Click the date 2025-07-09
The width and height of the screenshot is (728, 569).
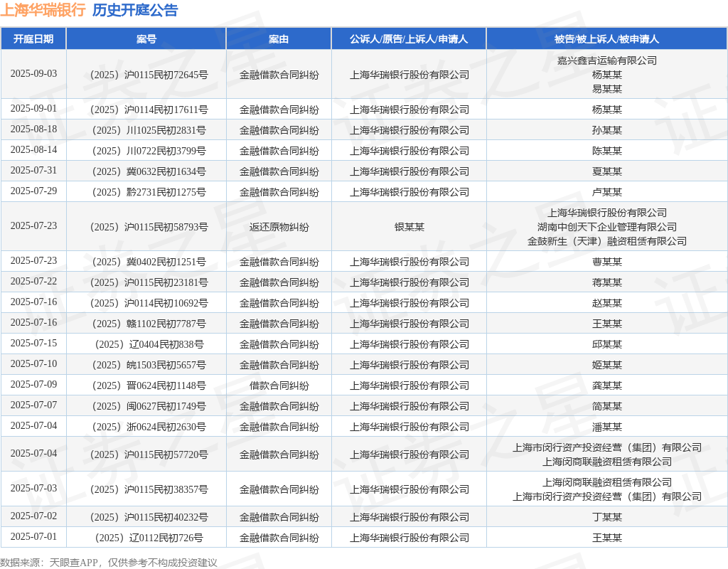[x=33, y=384]
